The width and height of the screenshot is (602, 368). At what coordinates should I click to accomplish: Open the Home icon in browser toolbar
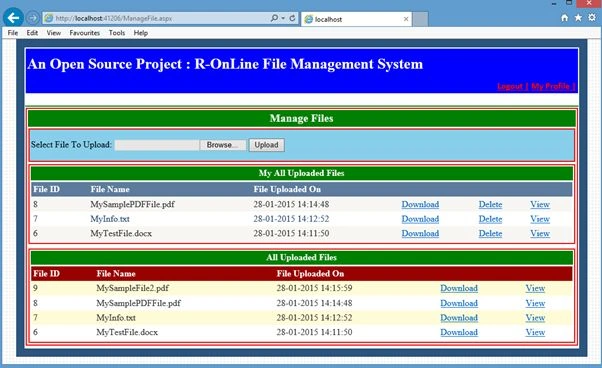[x=564, y=18]
